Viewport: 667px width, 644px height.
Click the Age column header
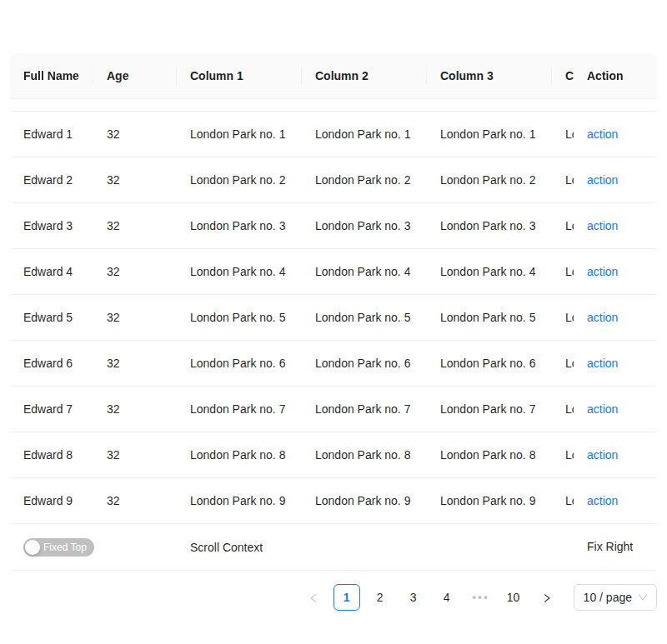coord(117,76)
